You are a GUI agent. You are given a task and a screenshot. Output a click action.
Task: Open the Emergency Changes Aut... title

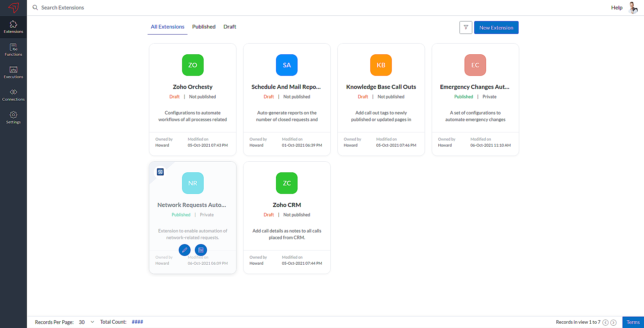point(475,87)
